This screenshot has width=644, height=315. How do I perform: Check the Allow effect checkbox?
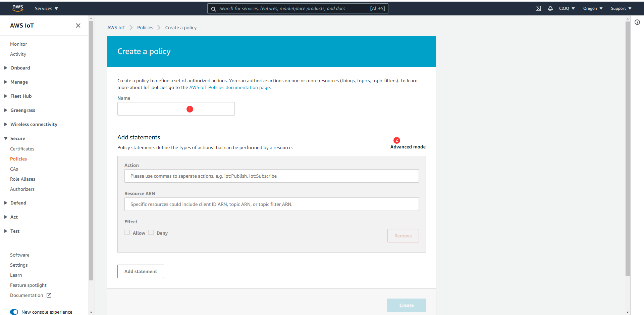click(x=127, y=232)
